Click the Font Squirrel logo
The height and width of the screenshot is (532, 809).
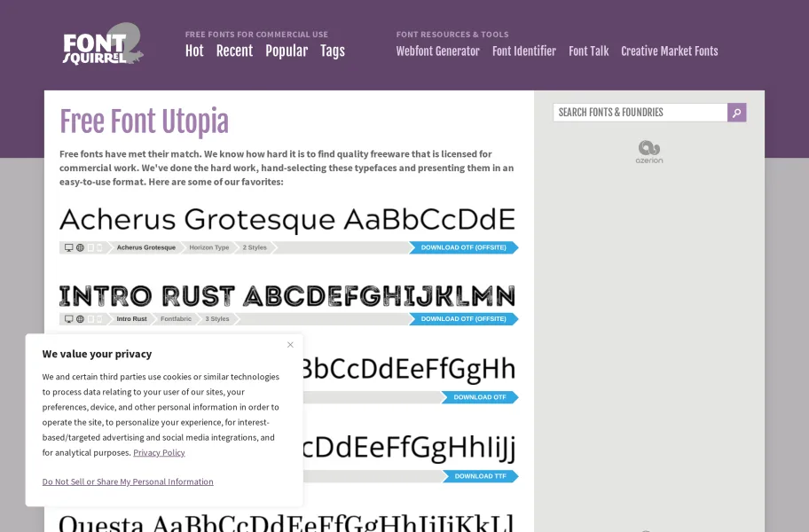click(x=103, y=43)
